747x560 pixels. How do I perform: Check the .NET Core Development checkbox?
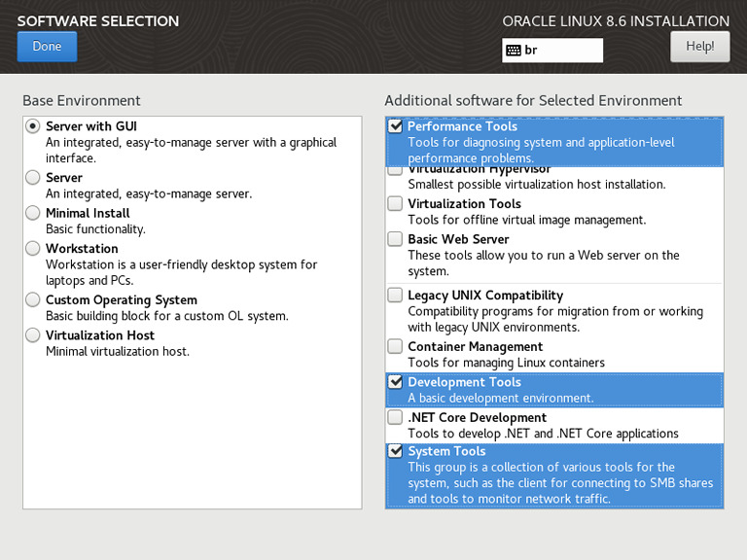pos(395,417)
